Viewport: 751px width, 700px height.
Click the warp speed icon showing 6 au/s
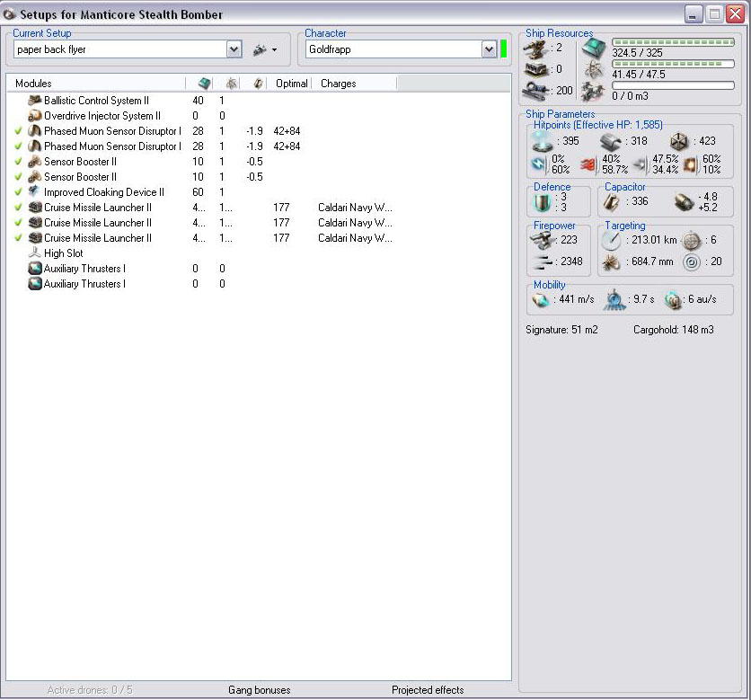tap(674, 300)
